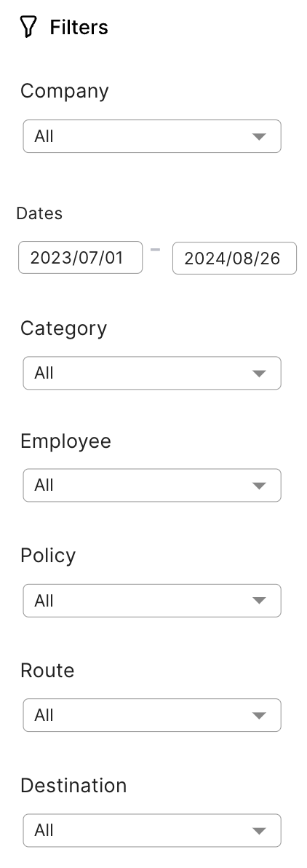Click the start date field 2023/07/01
Viewport: 307px width, 868px height.
pyautogui.click(x=80, y=257)
